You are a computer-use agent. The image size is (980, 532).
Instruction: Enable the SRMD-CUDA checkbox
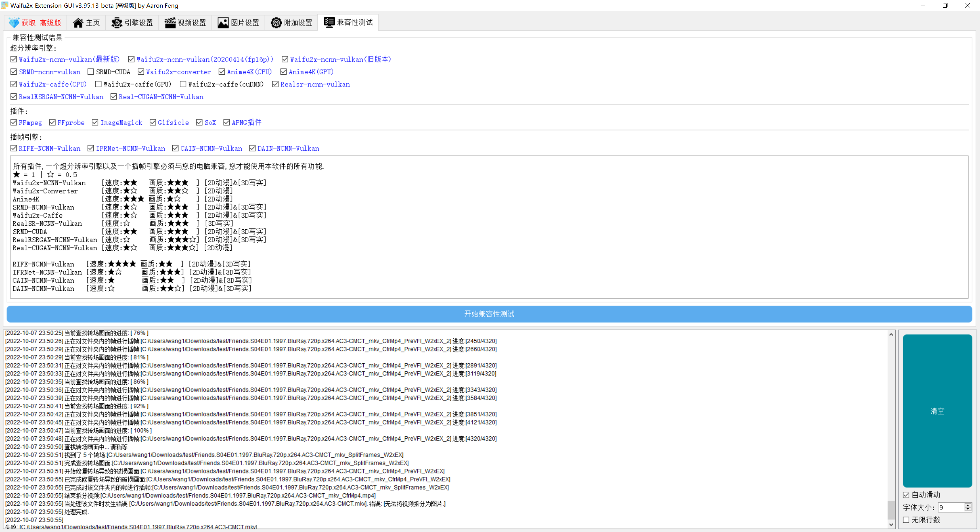tap(91, 72)
